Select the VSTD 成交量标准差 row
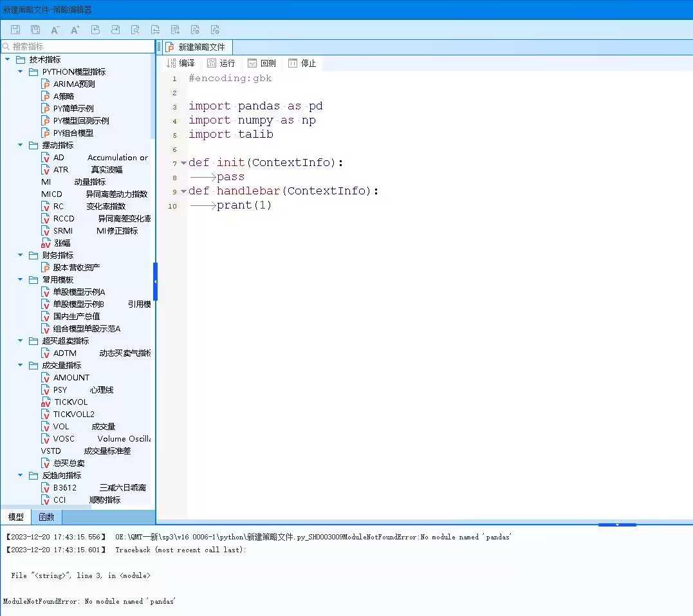Screen dimensions: 693x616 (x=86, y=451)
